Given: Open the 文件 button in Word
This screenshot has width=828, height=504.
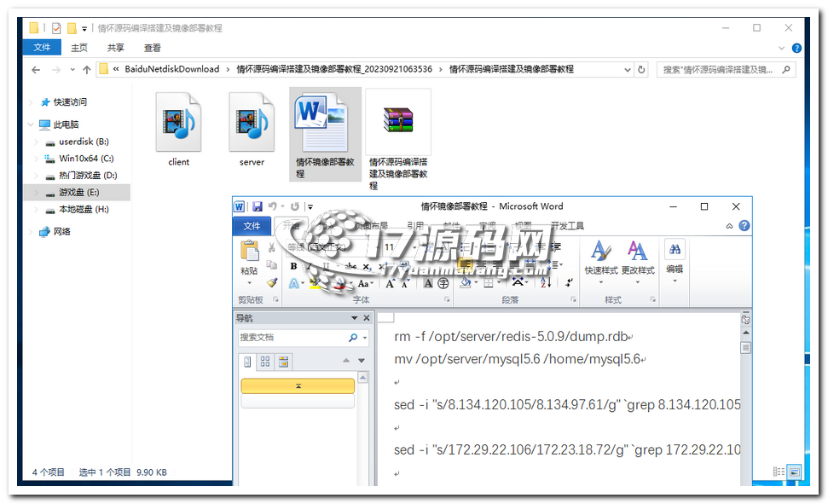Looking at the screenshot, I should [x=252, y=226].
